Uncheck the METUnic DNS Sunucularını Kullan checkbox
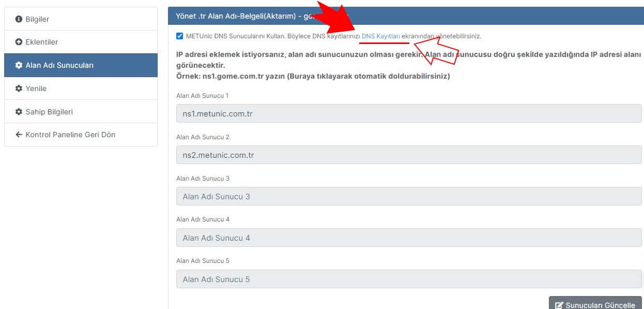This screenshot has width=644, height=309. click(x=179, y=36)
